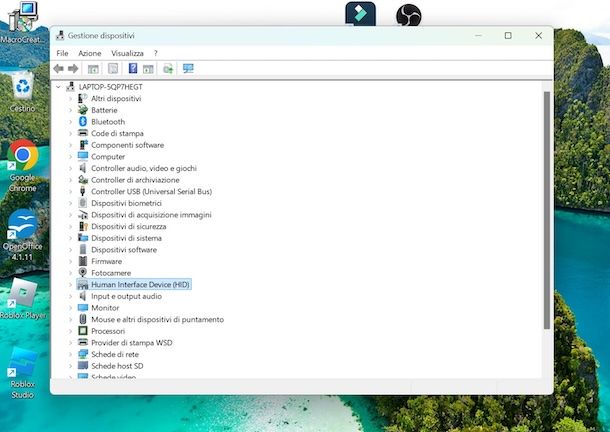Open the Azione menu
This screenshot has width=610, height=432.
pyautogui.click(x=89, y=53)
